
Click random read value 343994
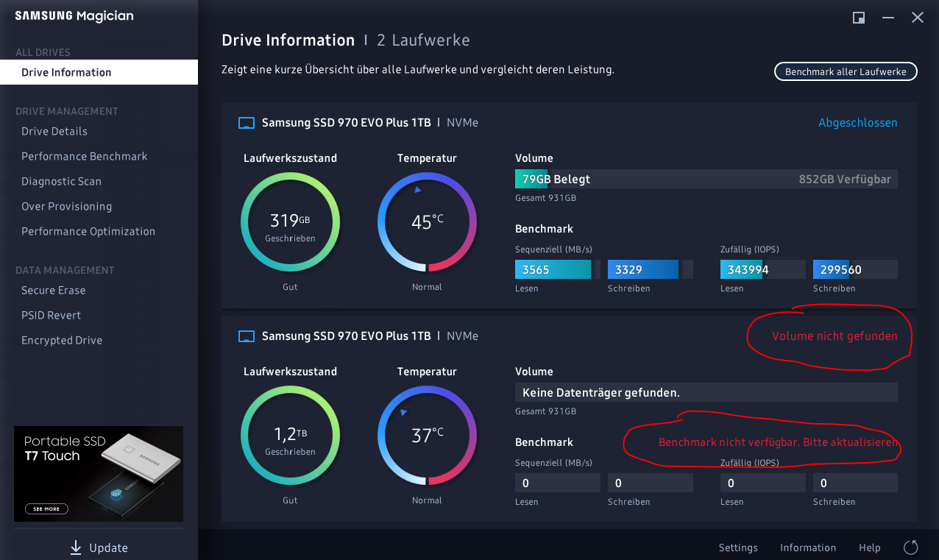(762, 269)
